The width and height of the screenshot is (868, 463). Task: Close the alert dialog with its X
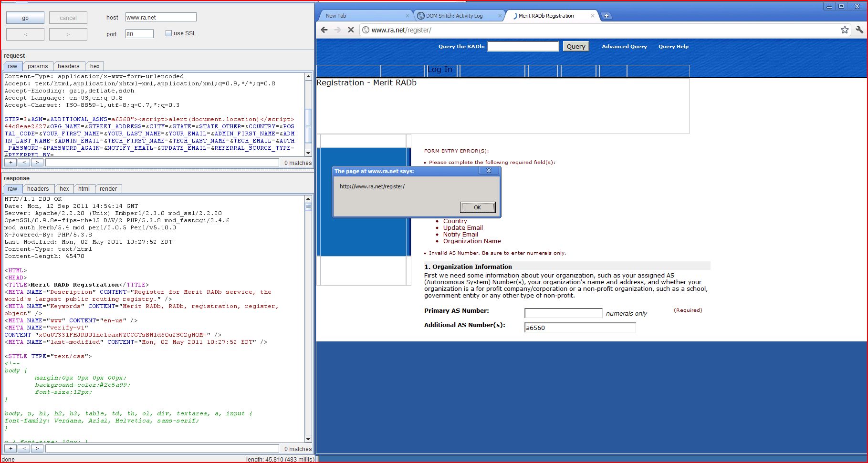[489, 170]
